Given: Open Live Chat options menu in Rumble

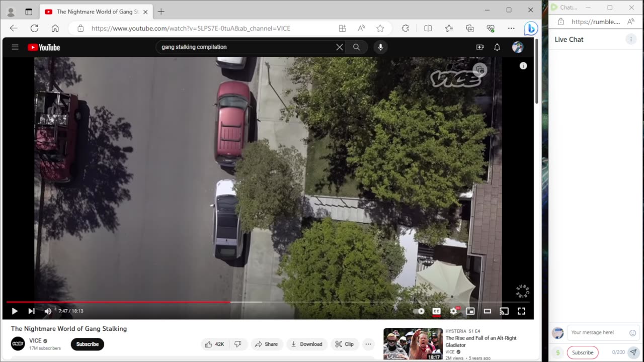Looking at the screenshot, I should [x=630, y=39].
